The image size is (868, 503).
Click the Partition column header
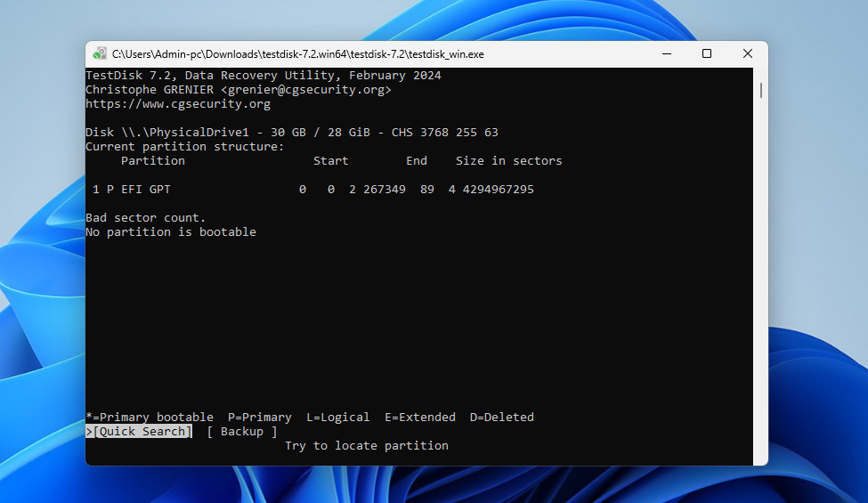coord(152,161)
